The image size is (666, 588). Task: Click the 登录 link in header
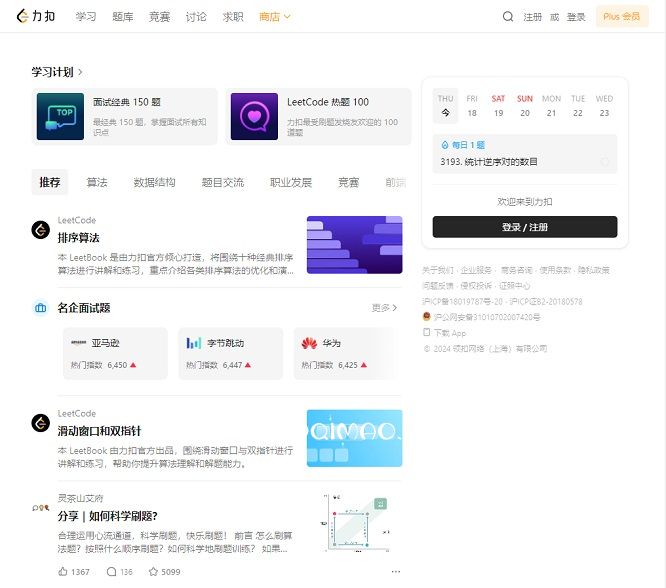(x=576, y=17)
